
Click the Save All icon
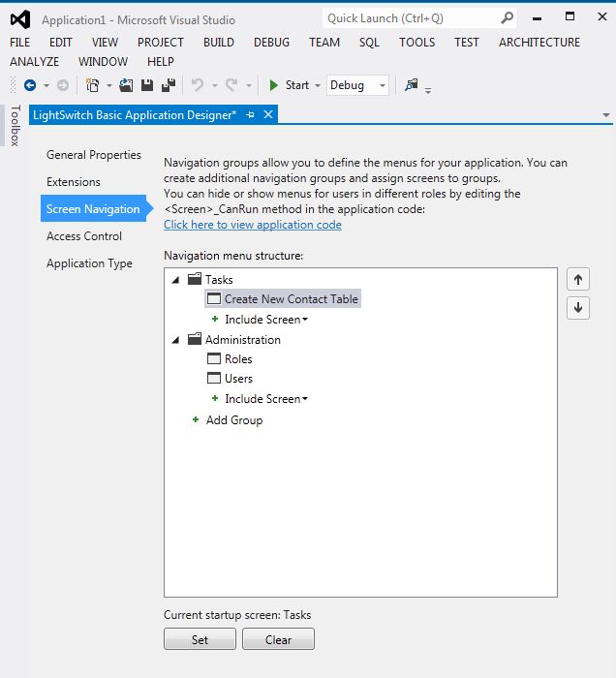coord(169,85)
